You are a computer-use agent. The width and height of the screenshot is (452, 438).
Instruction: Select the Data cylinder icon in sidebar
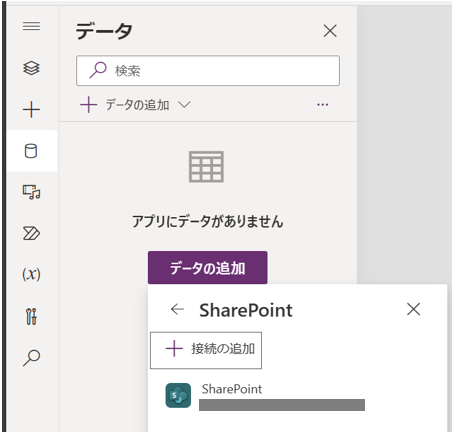(31, 151)
